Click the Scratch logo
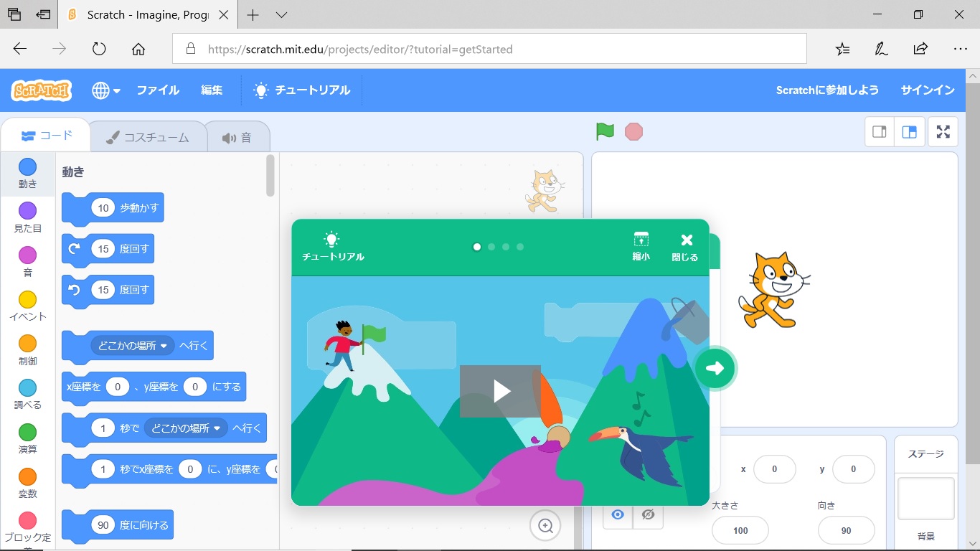The width and height of the screenshot is (980, 551). click(42, 90)
